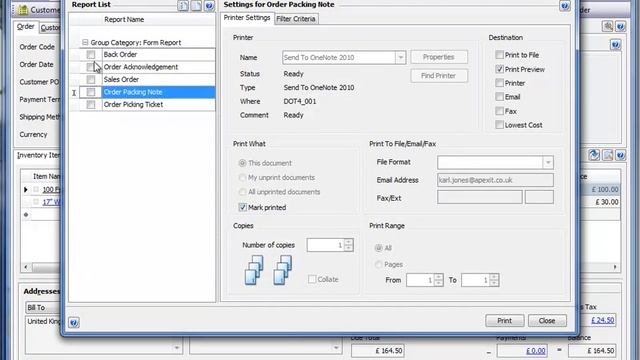The image size is (640, 360).
Task: Open help for the Order Packing Note settings panel
Action: (564, 6)
